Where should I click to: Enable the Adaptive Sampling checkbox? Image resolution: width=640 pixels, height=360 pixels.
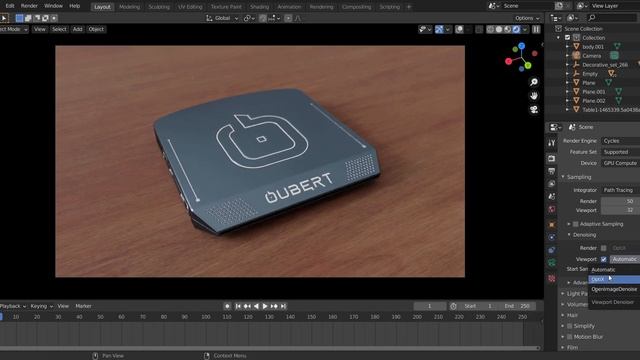(576, 224)
